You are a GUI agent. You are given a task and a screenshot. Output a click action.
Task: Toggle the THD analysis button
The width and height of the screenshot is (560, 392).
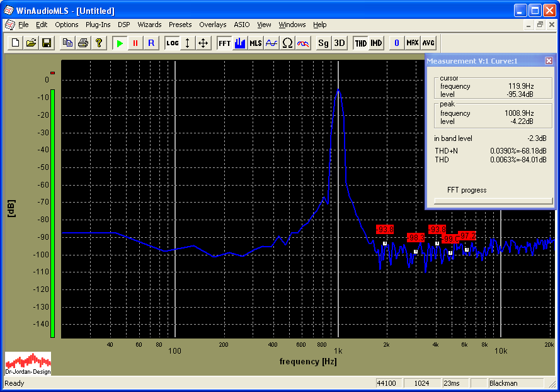click(360, 43)
